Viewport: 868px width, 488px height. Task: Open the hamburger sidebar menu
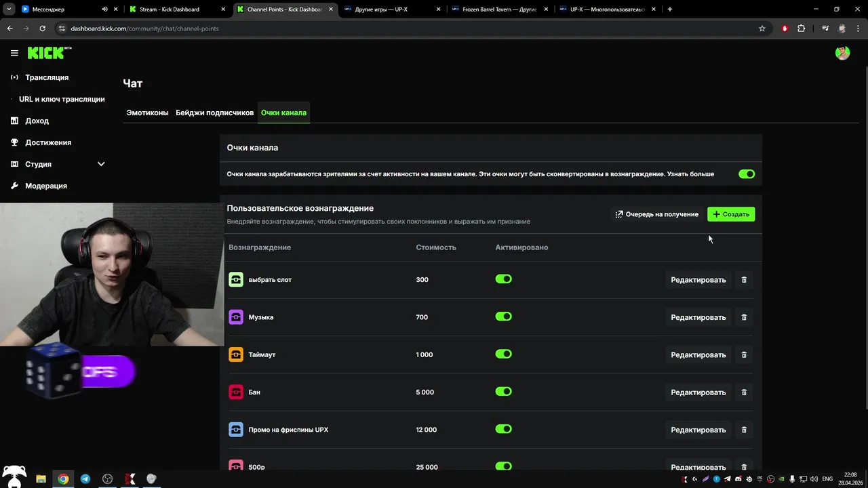14,53
